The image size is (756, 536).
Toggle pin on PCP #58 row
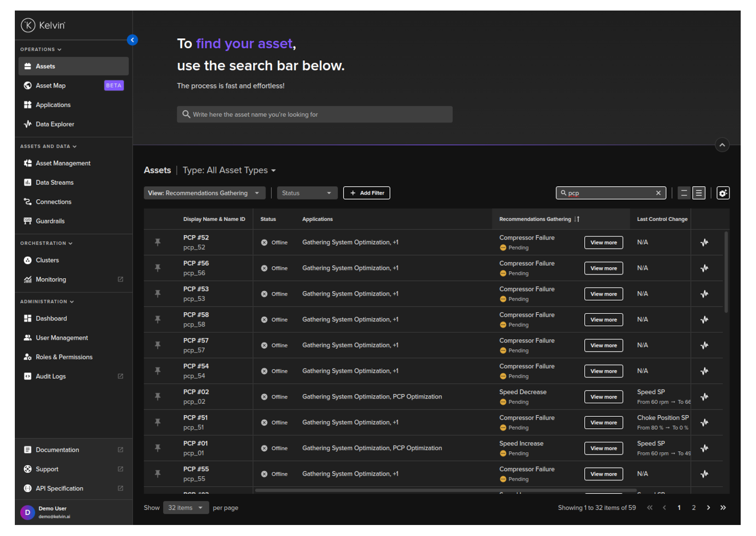(157, 320)
